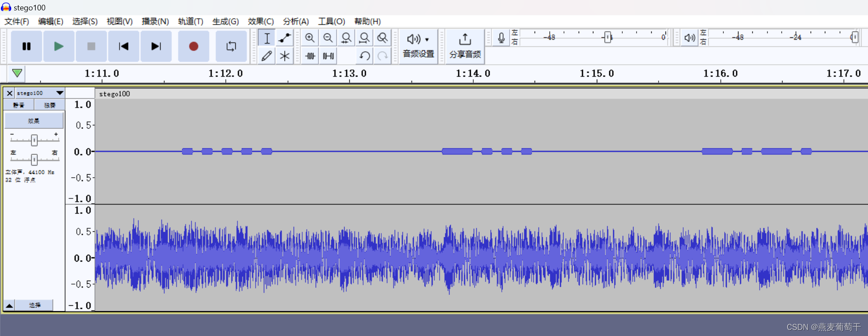Redo the last undone action

[x=382, y=56]
